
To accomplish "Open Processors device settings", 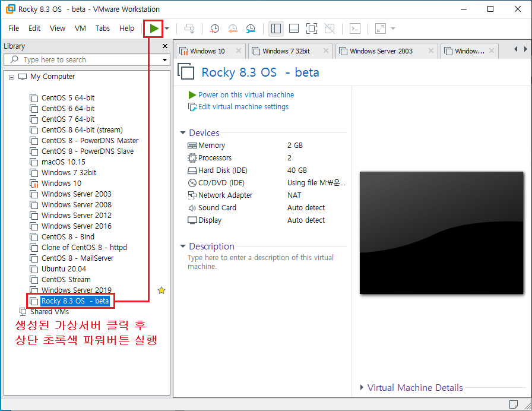I will click(215, 158).
